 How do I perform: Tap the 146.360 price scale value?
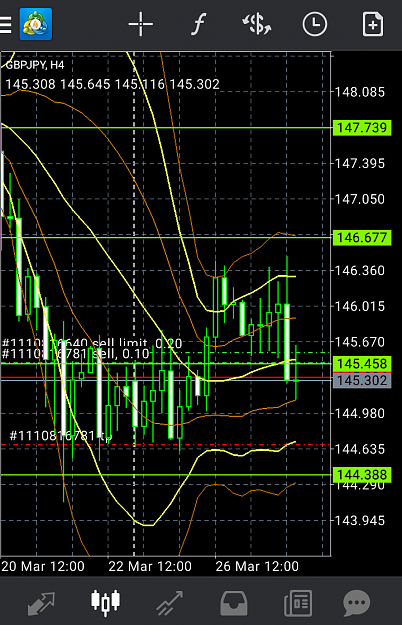pyautogui.click(x=360, y=271)
